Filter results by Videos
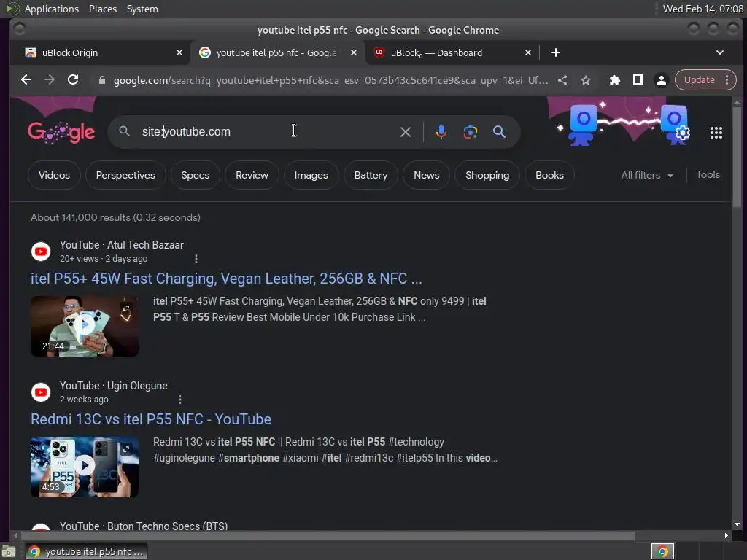This screenshot has height=560, width=747. (54, 175)
